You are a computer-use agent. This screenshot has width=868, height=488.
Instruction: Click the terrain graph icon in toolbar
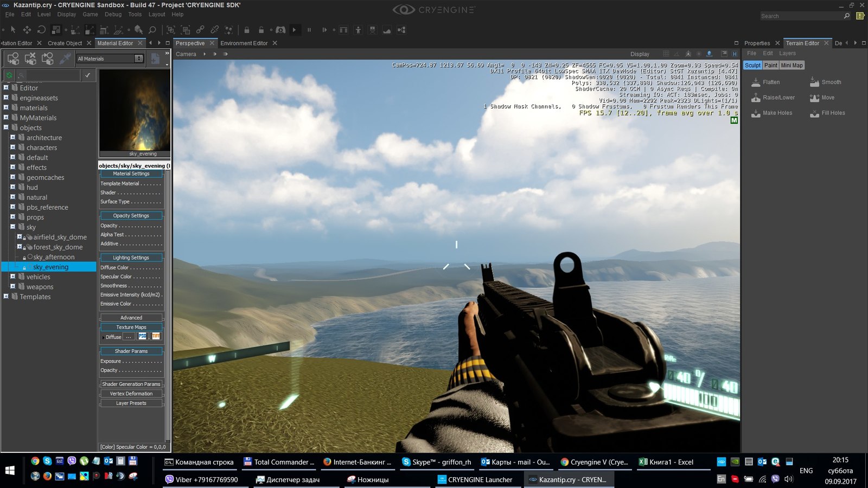pyautogui.click(x=387, y=30)
